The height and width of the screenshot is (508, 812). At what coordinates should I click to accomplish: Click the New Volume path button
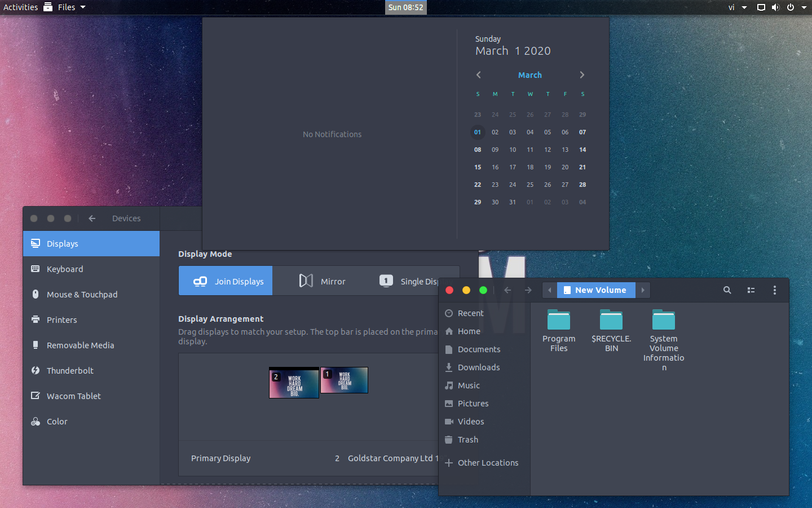596,290
